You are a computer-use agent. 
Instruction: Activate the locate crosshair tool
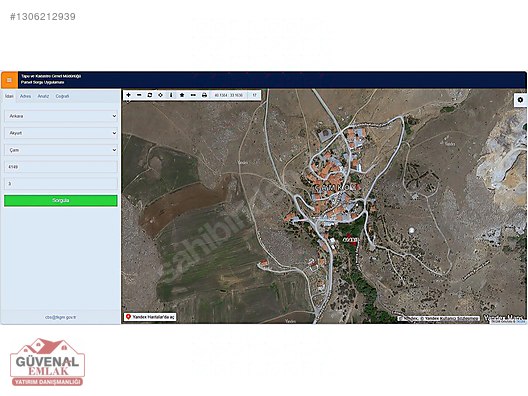pos(160,95)
